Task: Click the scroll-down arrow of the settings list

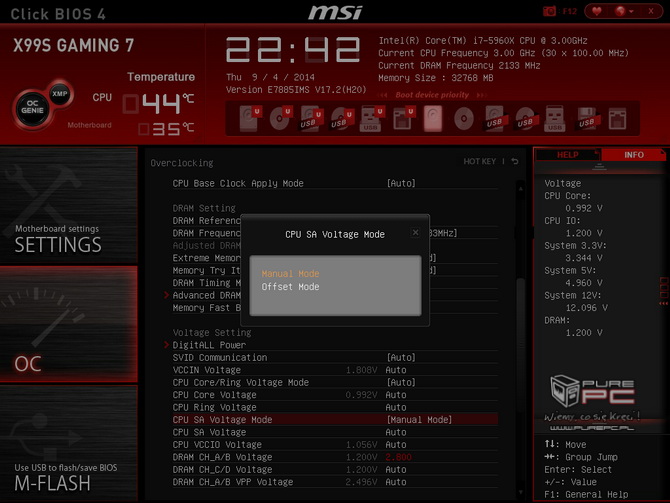Action: point(521,492)
